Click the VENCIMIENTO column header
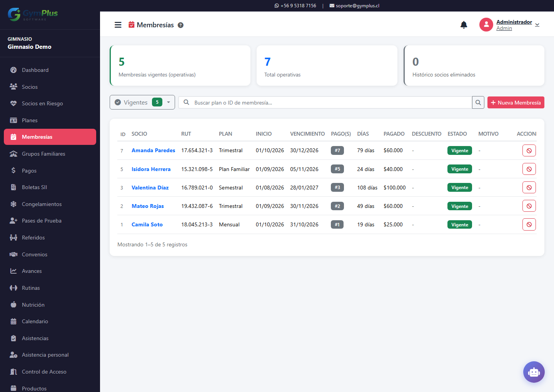Viewport: 554px width, 392px height. tap(307, 134)
